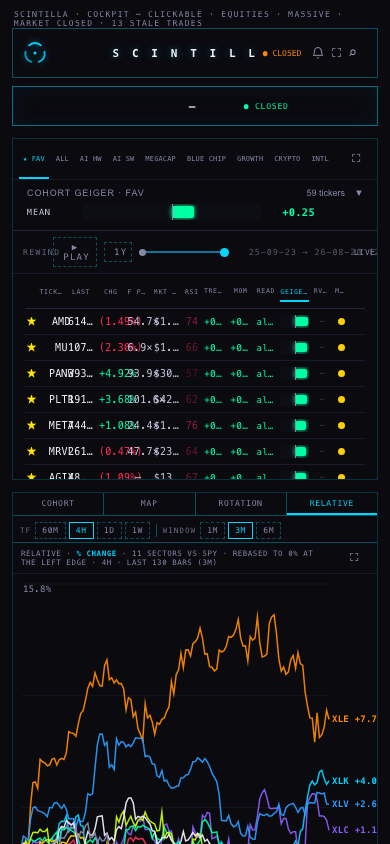The height and width of the screenshot is (844, 390).
Task: Switch to the ALL cohort tab
Action: (x=62, y=159)
